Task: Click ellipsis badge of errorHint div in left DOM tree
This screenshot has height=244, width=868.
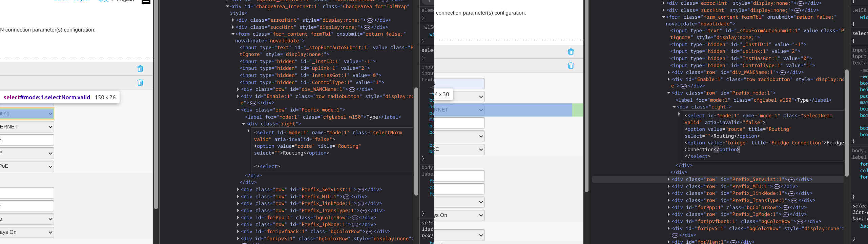Action: coord(370,20)
